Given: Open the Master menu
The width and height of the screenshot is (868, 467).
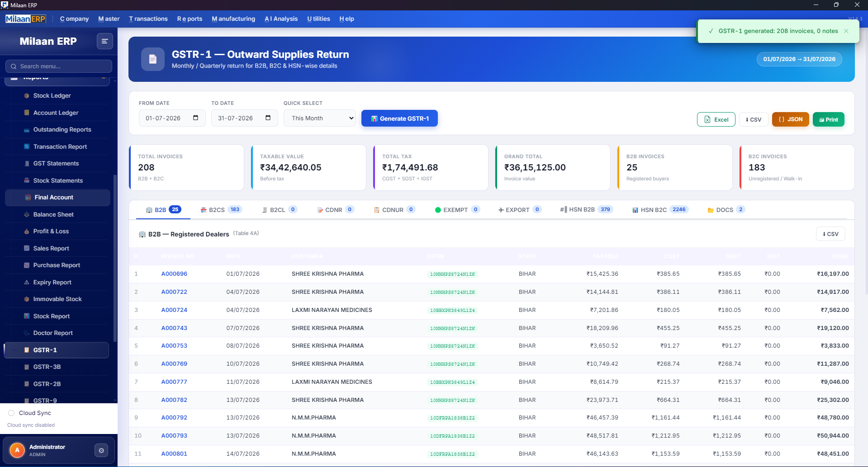Looking at the screenshot, I should [109, 19].
